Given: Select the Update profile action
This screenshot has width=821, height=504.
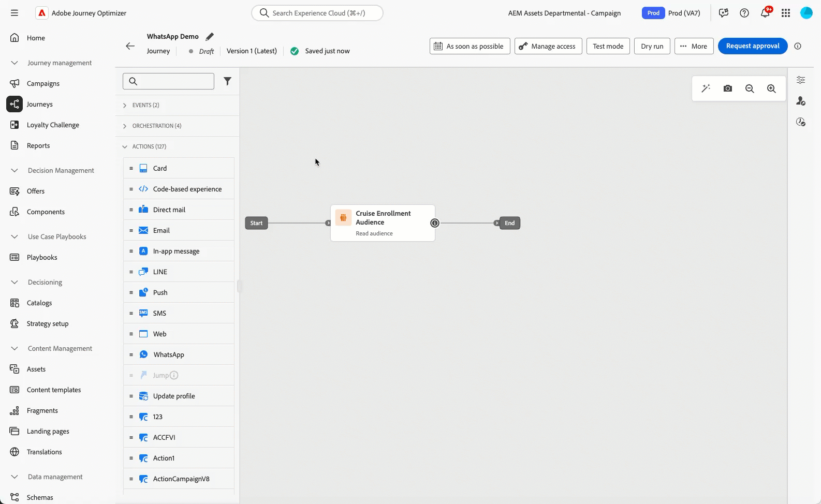Looking at the screenshot, I should tap(179, 396).
